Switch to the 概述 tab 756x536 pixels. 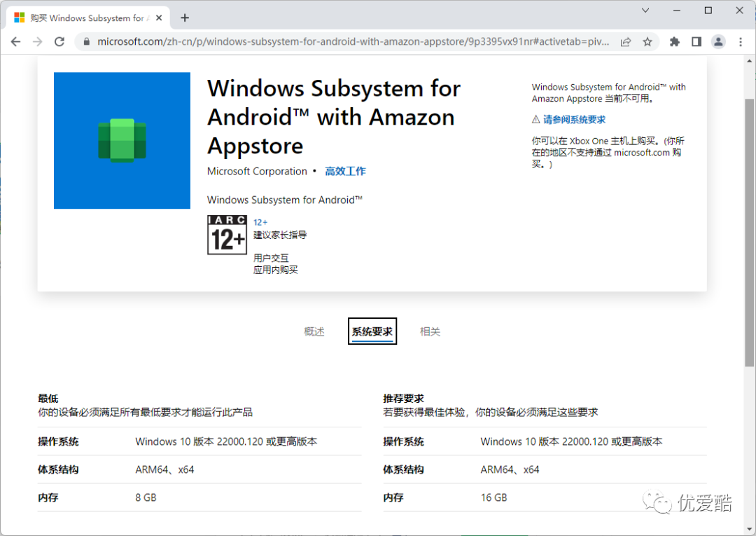314,331
